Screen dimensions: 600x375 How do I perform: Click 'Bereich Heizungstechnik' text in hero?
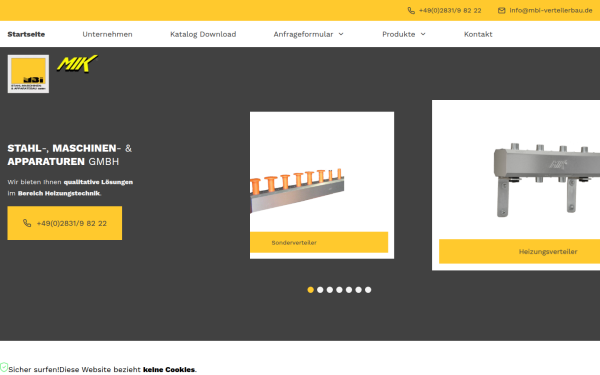tap(59, 194)
